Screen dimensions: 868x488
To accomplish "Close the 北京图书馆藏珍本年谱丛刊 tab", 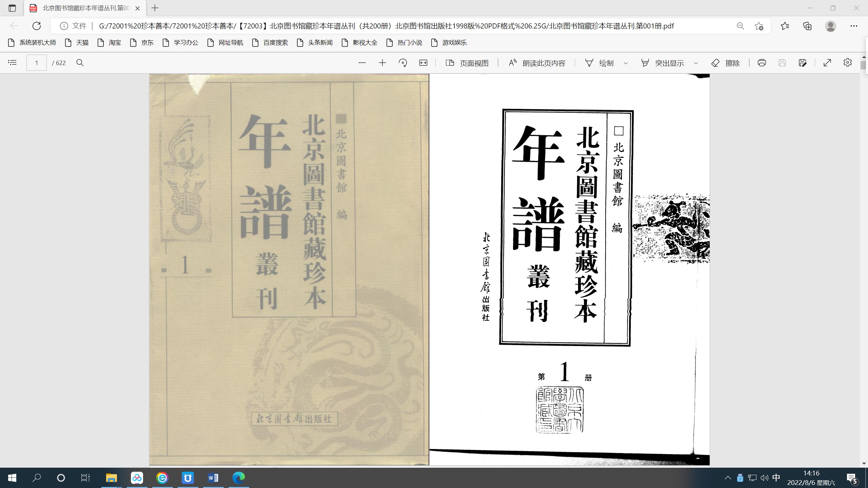I will coord(138,8).
